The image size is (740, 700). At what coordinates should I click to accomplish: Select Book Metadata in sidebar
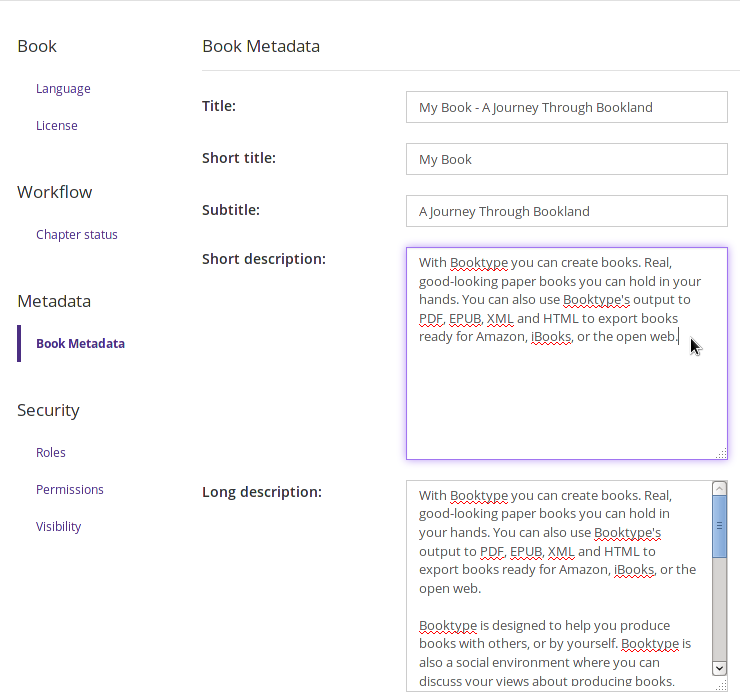point(80,344)
